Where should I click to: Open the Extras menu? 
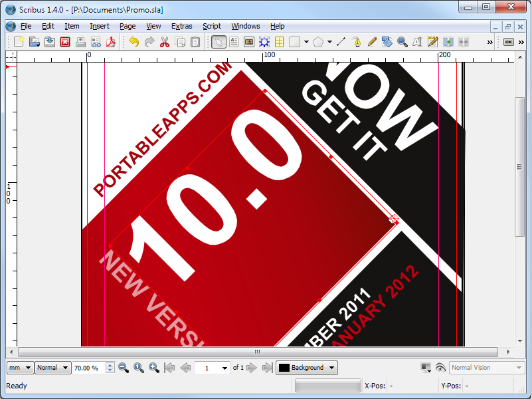pos(181,26)
